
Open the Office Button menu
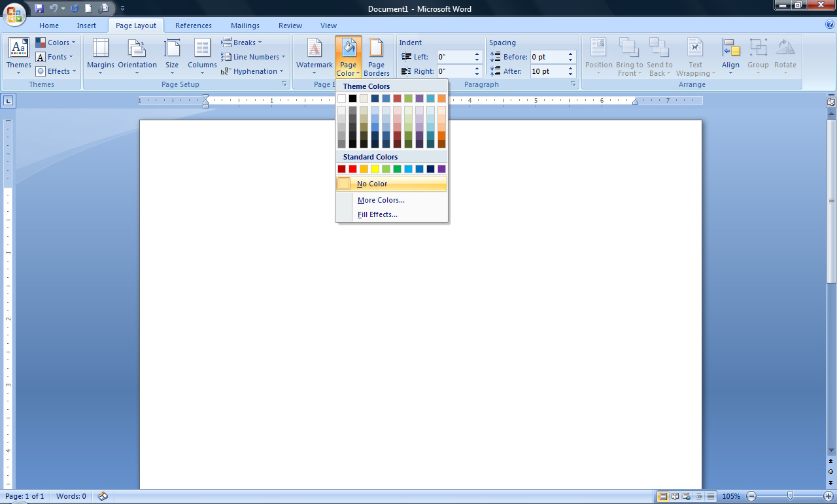point(14,13)
